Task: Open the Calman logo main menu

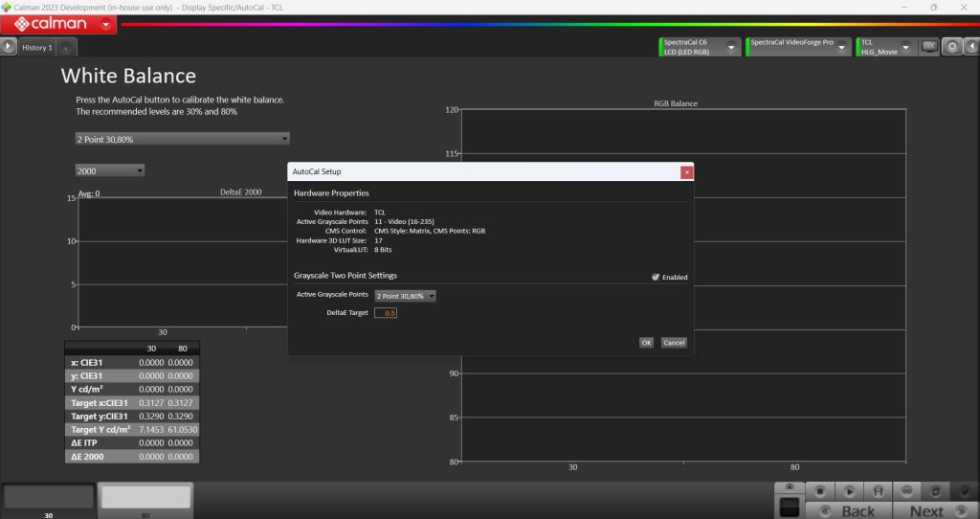Action: (50, 24)
